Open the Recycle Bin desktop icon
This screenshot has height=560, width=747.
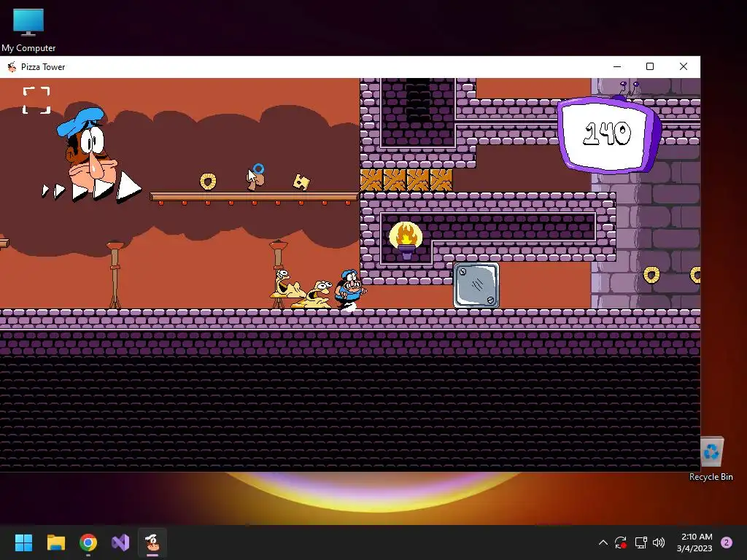pyautogui.click(x=711, y=459)
